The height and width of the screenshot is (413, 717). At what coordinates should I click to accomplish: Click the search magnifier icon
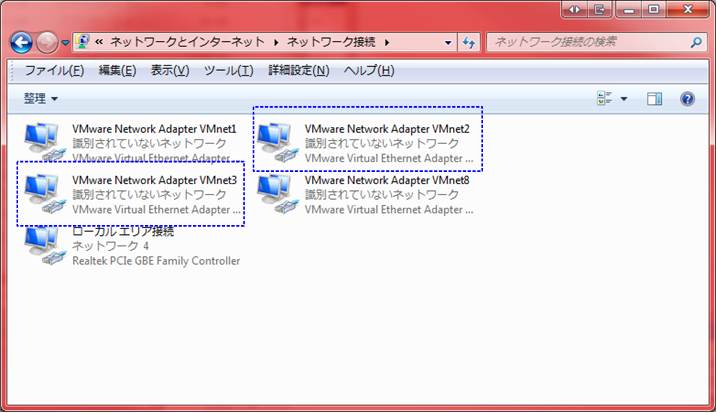click(697, 43)
